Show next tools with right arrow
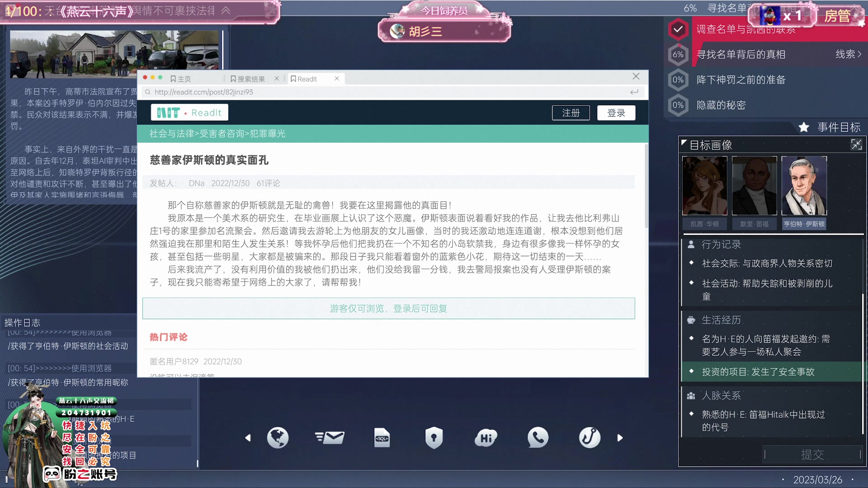 coord(620,438)
